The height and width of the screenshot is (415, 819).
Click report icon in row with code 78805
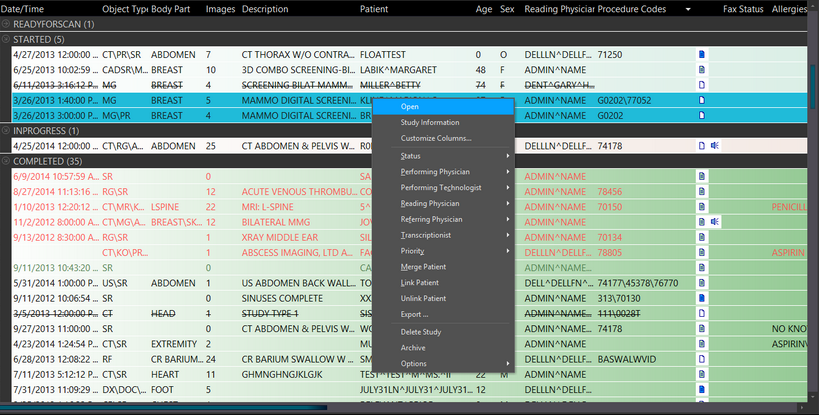pyautogui.click(x=702, y=253)
